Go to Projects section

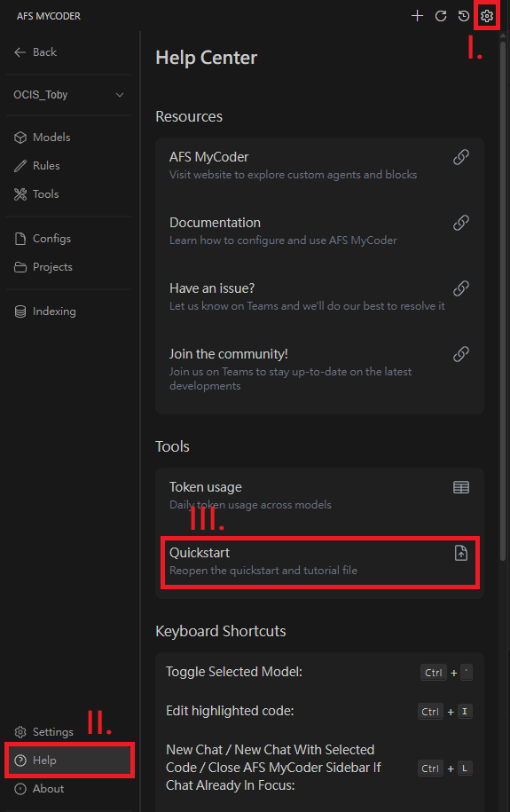click(69, 267)
